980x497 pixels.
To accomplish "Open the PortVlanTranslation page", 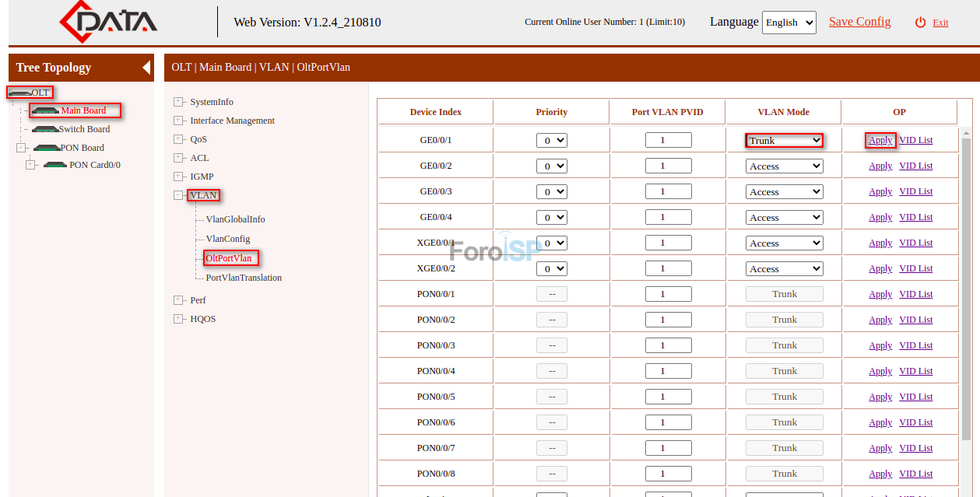I will pyautogui.click(x=244, y=278).
